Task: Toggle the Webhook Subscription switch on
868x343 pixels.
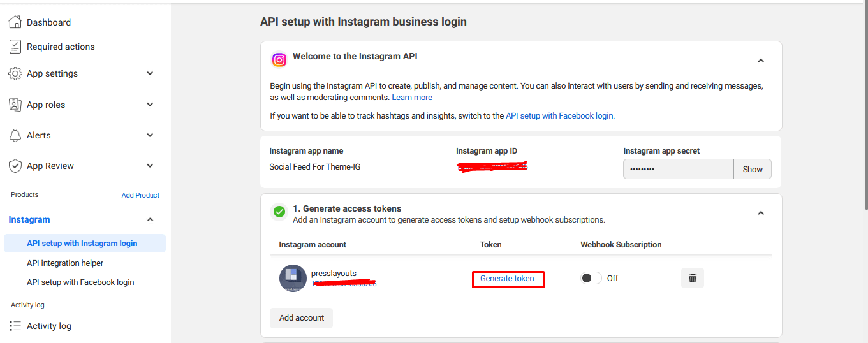Action: tap(591, 278)
